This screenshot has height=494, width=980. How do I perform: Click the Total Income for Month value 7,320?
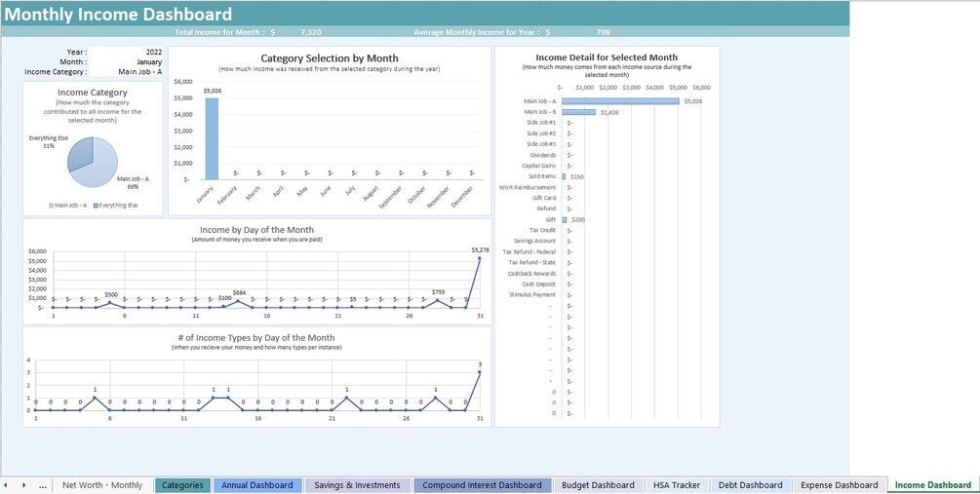[x=311, y=32]
